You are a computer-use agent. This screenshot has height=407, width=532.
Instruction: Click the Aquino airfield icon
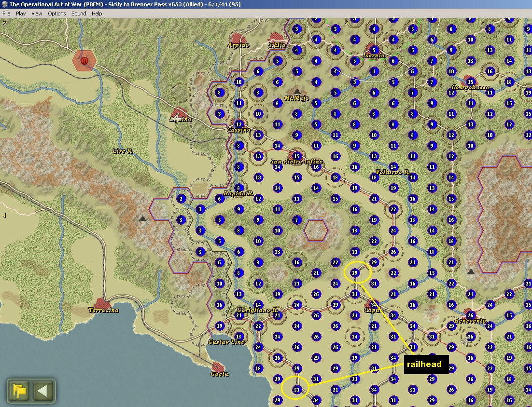point(177,118)
